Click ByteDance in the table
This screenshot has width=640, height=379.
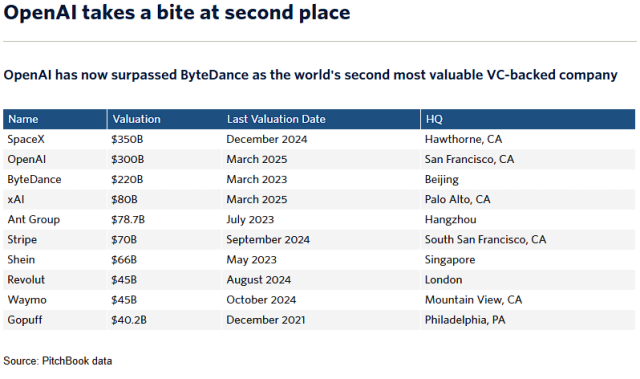[34, 180]
